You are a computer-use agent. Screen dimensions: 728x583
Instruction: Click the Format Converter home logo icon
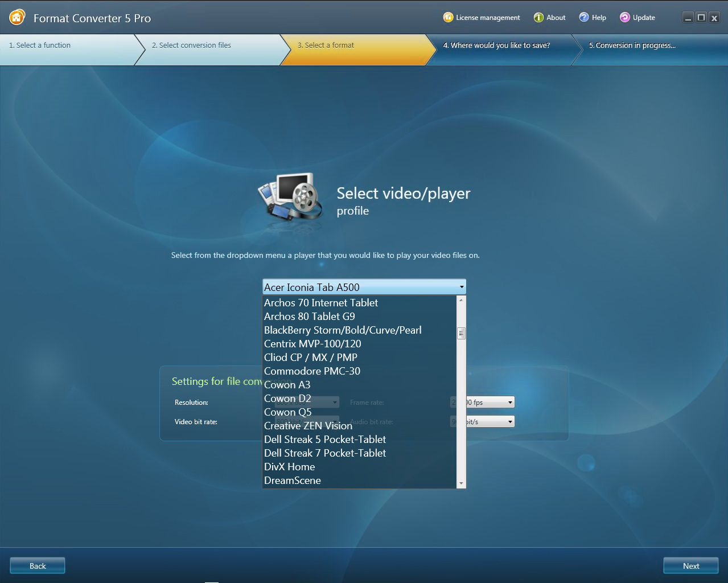tap(17, 18)
